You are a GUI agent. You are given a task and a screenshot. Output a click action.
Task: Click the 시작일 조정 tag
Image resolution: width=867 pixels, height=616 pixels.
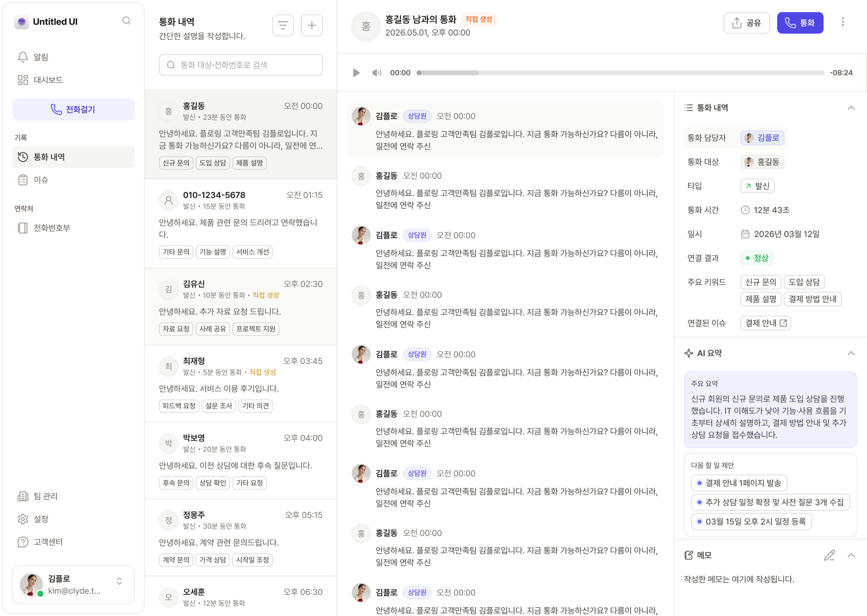[252, 560]
